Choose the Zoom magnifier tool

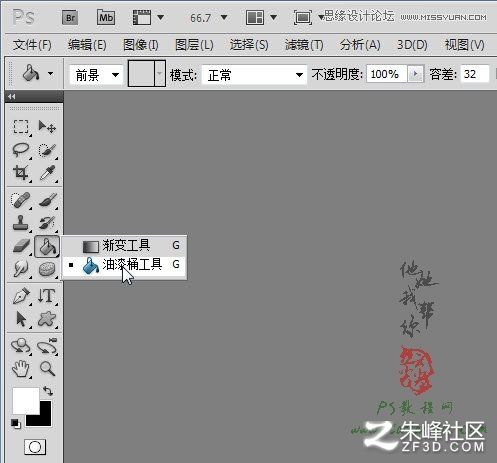tap(47, 369)
